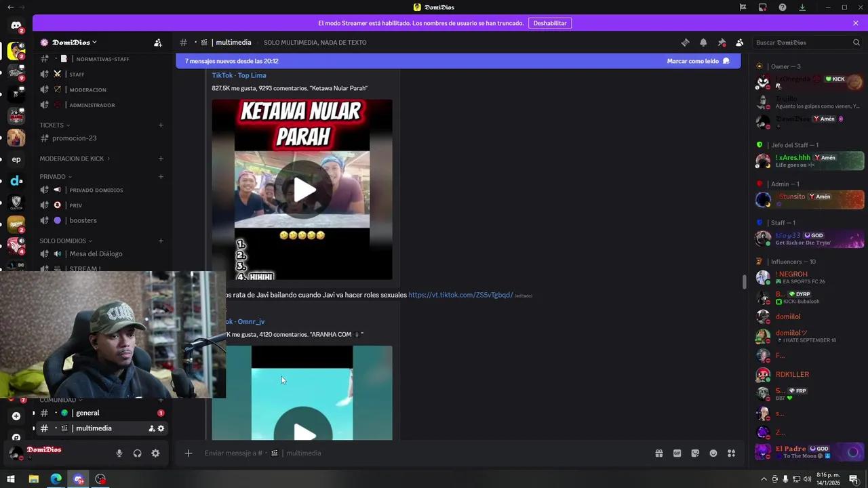Click Deshabilitar button in streamer banner
The width and height of the screenshot is (868, 488).
tap(550, 23)
